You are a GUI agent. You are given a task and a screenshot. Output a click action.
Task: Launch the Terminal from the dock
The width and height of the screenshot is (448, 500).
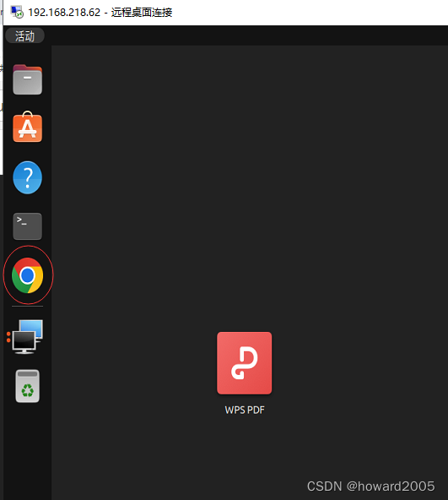pyautogui.click(x=27, y=226)
